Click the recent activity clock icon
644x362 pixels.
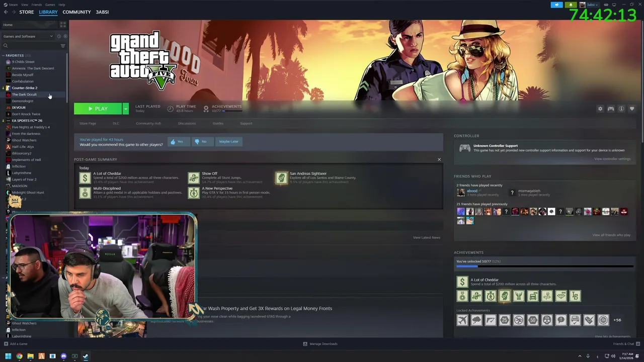[59, 36]
